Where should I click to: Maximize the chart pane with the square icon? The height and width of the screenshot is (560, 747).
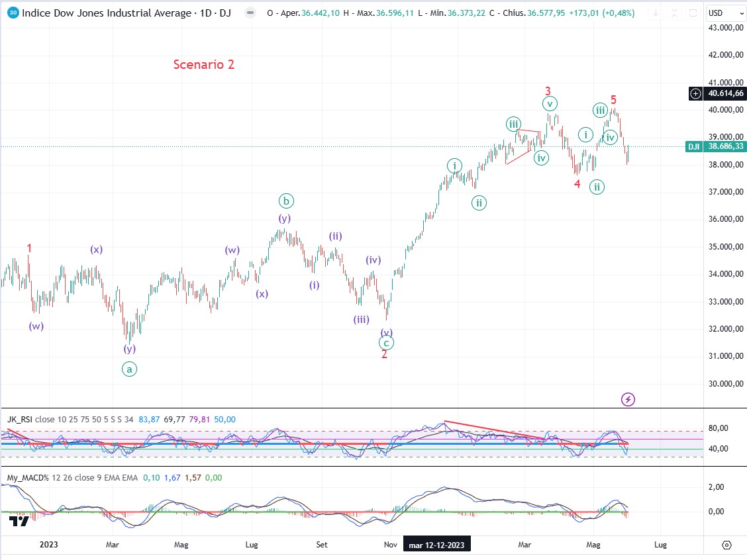[693, 13]
